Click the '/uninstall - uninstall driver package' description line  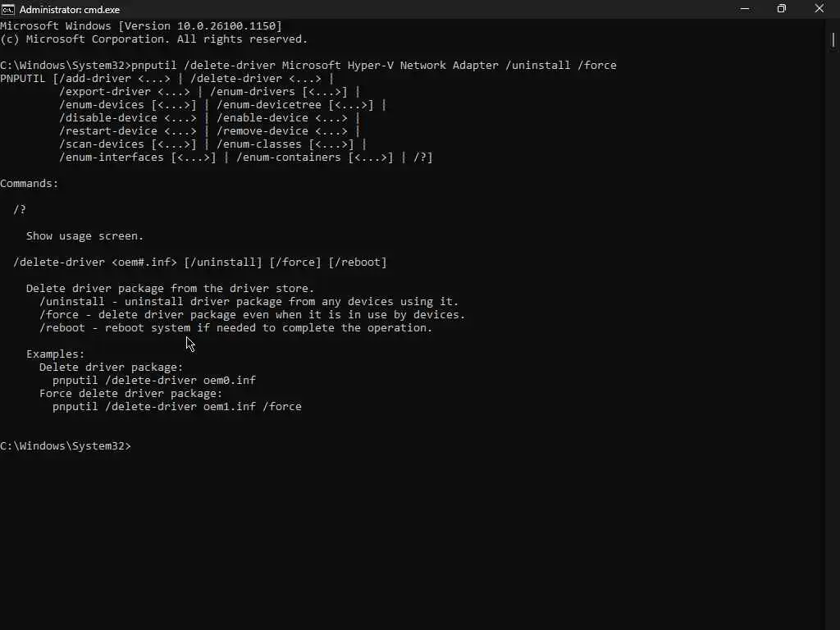coord(249,302)
